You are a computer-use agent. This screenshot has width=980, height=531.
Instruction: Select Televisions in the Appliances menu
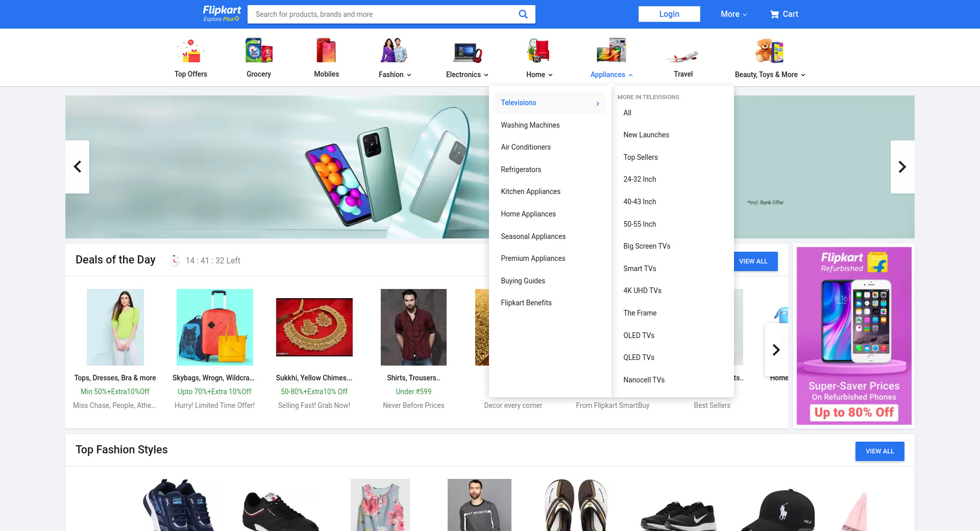click(550, 103)
